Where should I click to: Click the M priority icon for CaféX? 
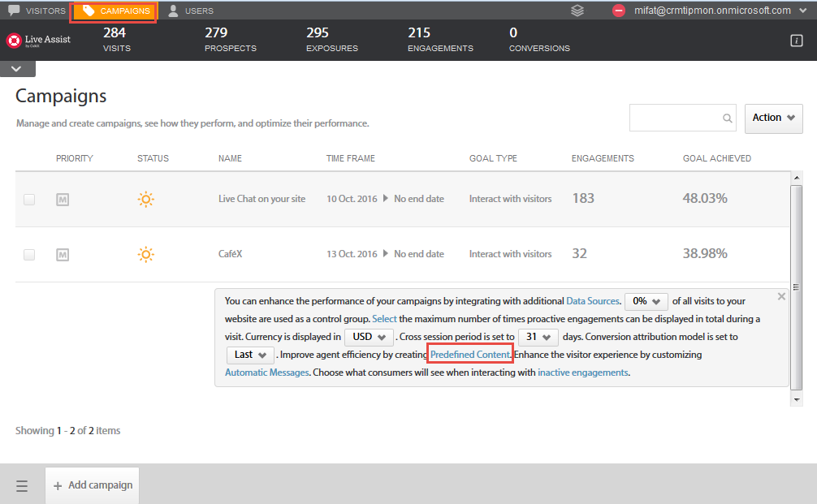click(63, 254)
